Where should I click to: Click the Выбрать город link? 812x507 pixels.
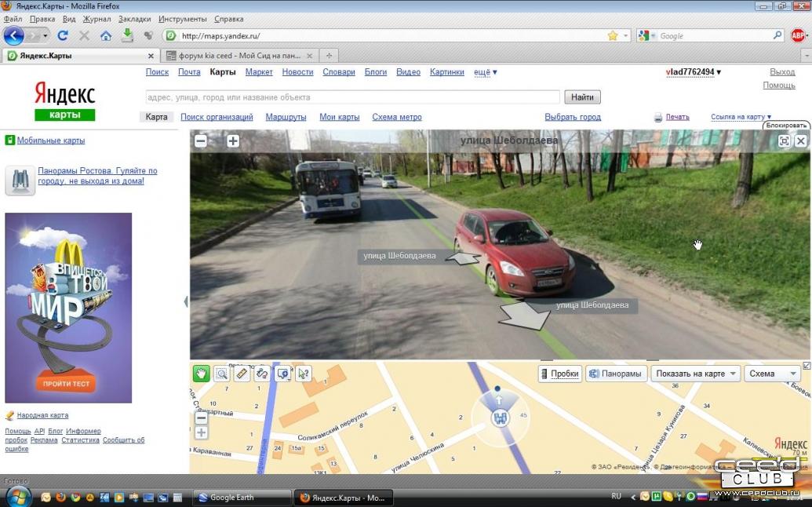point(573,117)
